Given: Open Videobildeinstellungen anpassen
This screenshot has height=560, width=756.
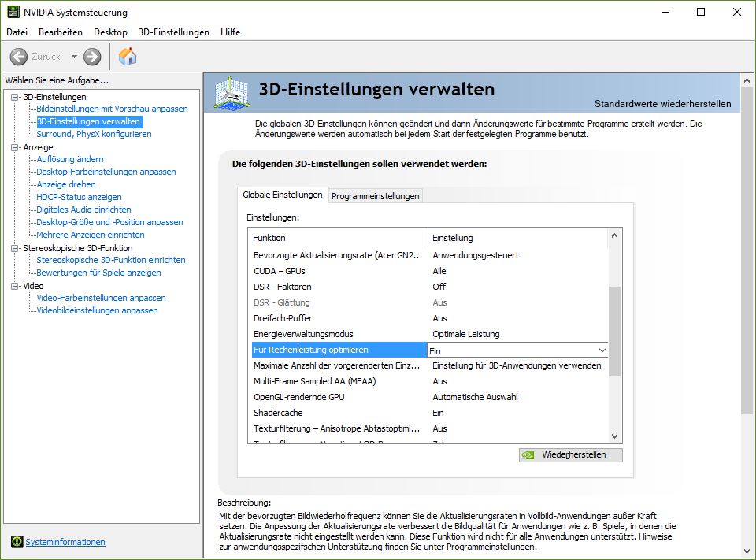Looking at the screenshot, I should pos(98,310).
